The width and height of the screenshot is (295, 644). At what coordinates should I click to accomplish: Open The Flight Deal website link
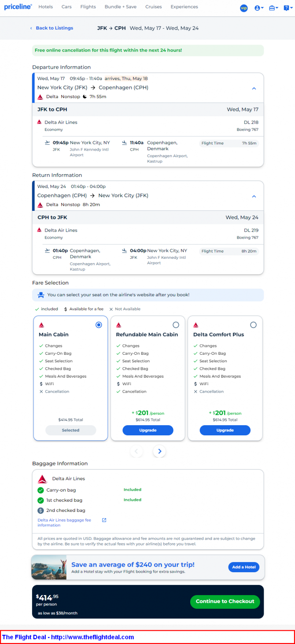tap(68, 637)
